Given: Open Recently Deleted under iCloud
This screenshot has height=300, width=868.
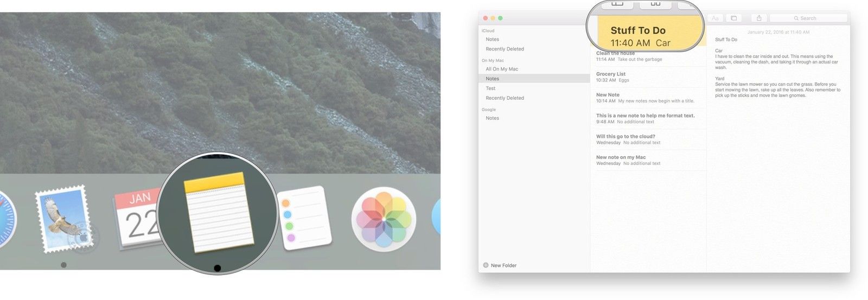Looking at the screenshot, I should [x=534, y=49].
